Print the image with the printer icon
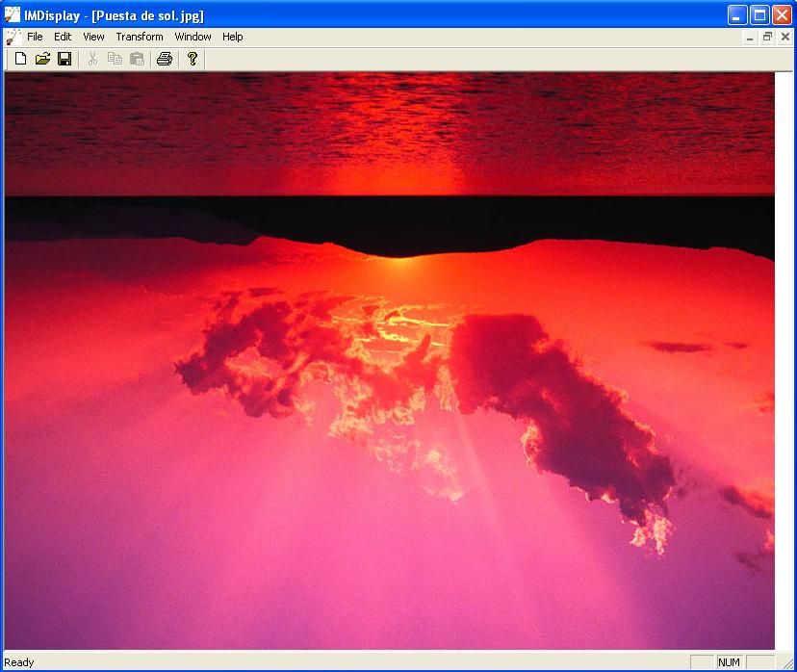Viewport: 797px width, 672px height. click(x=165, y=59)
